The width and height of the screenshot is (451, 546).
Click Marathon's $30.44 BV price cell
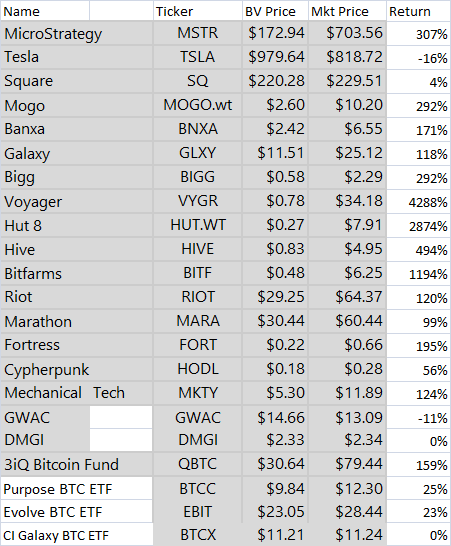pyautogui.click(x=275, y=321)
